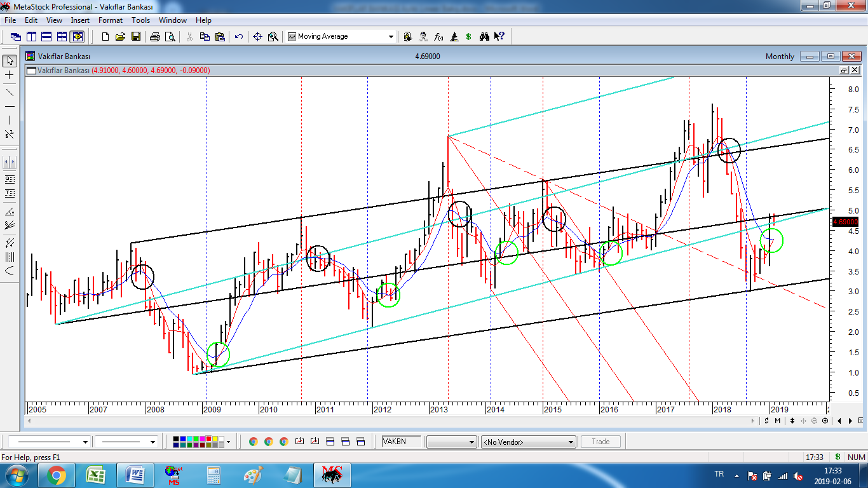Image resolution: width=868 pixels, height=488 pixels.
Task: Select the crosshairs plus tool
Action: (x=10, y=74)
